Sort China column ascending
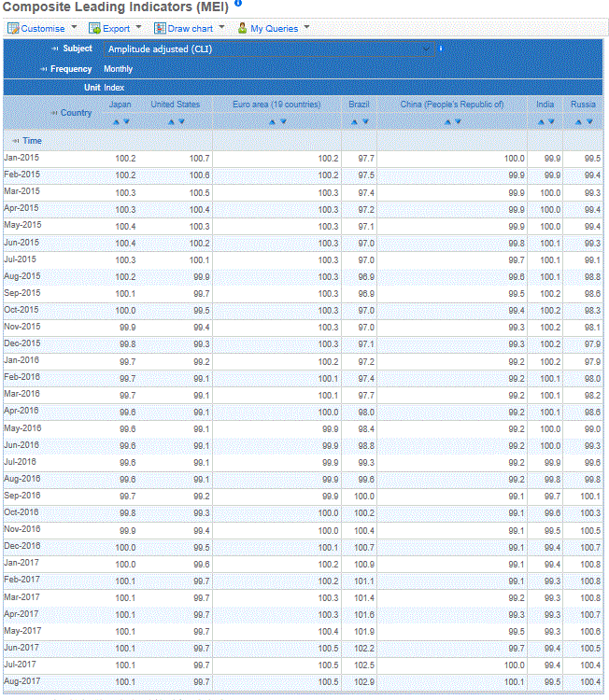Screen dimensions: 609x700 (x=447, y=121)
